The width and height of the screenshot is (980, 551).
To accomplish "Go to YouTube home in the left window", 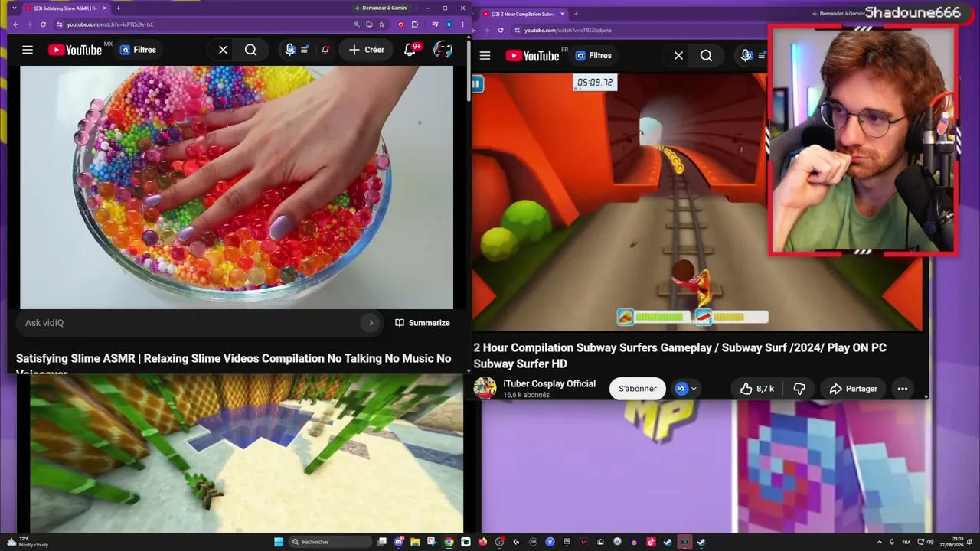I will (x=75, y=50).
